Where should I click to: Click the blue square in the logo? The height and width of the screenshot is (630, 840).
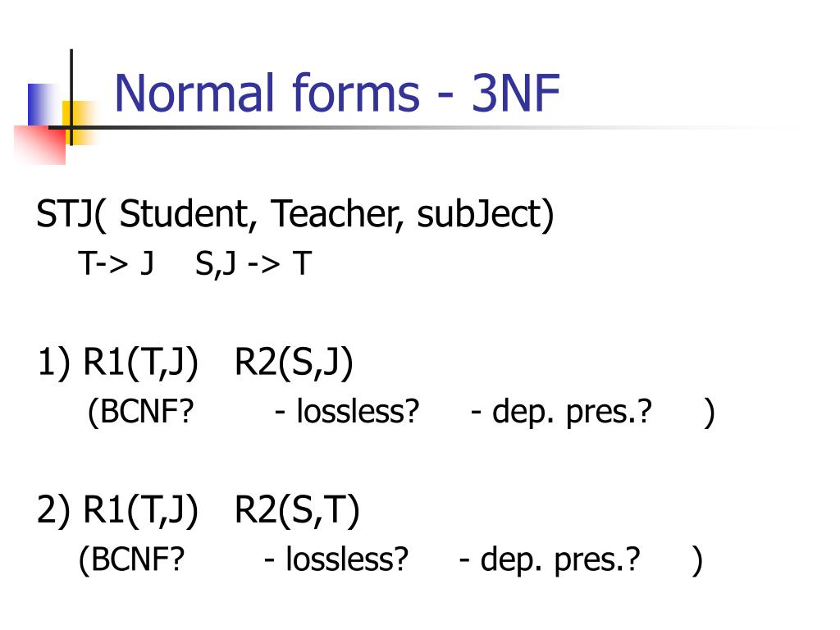(45, 104)
